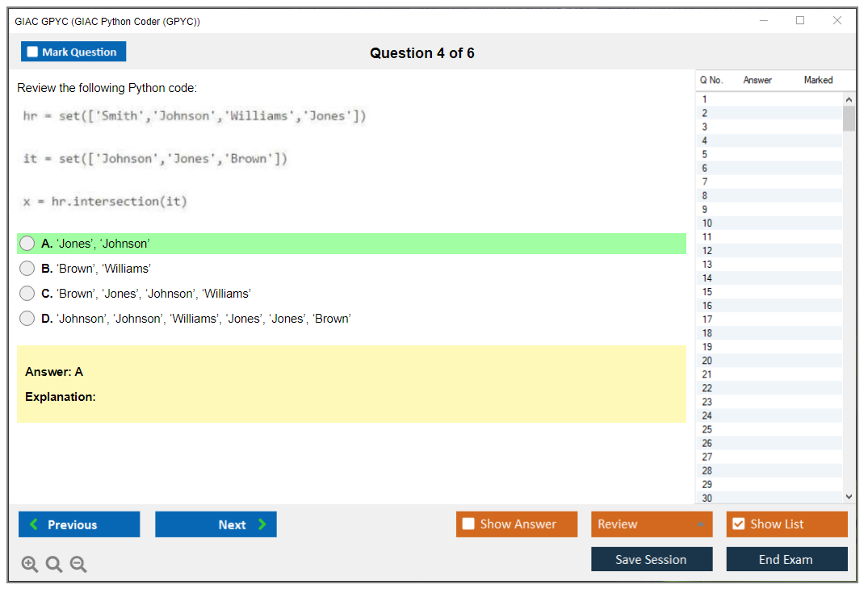The width and height of the screenshot is (868, 593).
Task: Select answer A radio button
Action: point(27,244)
